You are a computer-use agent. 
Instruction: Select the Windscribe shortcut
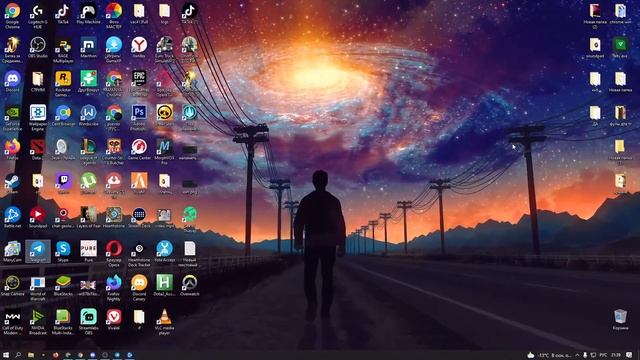(88, 116)
